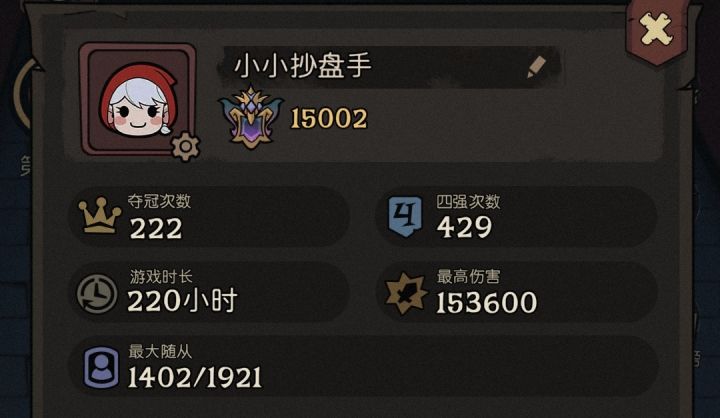Open avatar settings gear icon
This screenshot has width=720, height=418.
(x=186, y=146)
